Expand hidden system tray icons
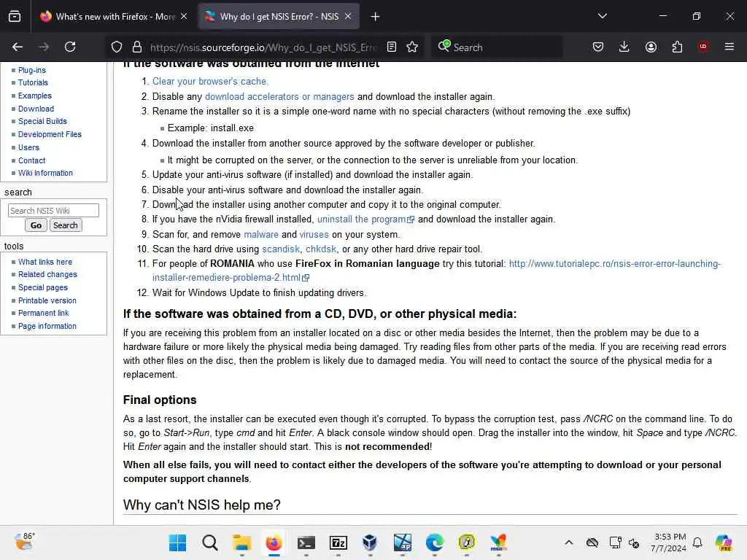 [x=569, y=542]
